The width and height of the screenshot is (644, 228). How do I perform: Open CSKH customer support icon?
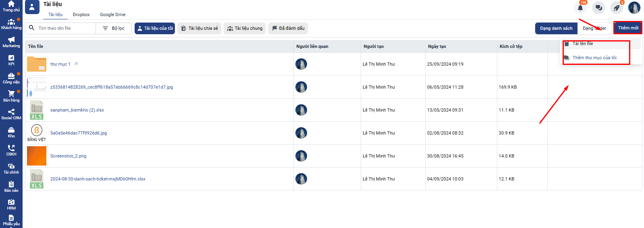coord(11,150)
